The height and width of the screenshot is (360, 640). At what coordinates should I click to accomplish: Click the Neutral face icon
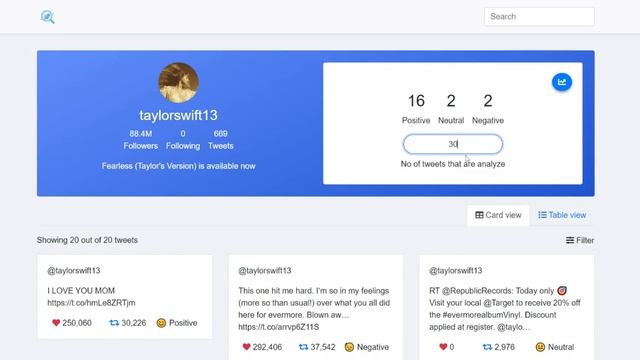coord(540,347)
